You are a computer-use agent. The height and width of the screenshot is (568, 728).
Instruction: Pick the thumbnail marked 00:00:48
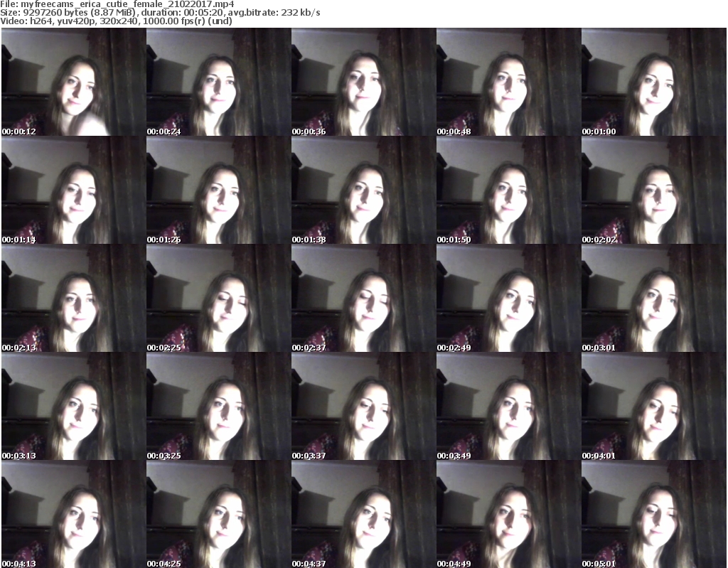508,82
